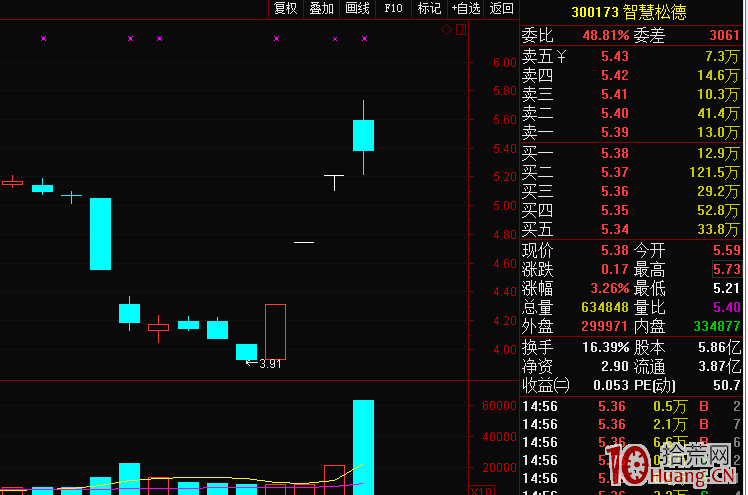Click 买三 bid price 5.36

tap(614, 192)
